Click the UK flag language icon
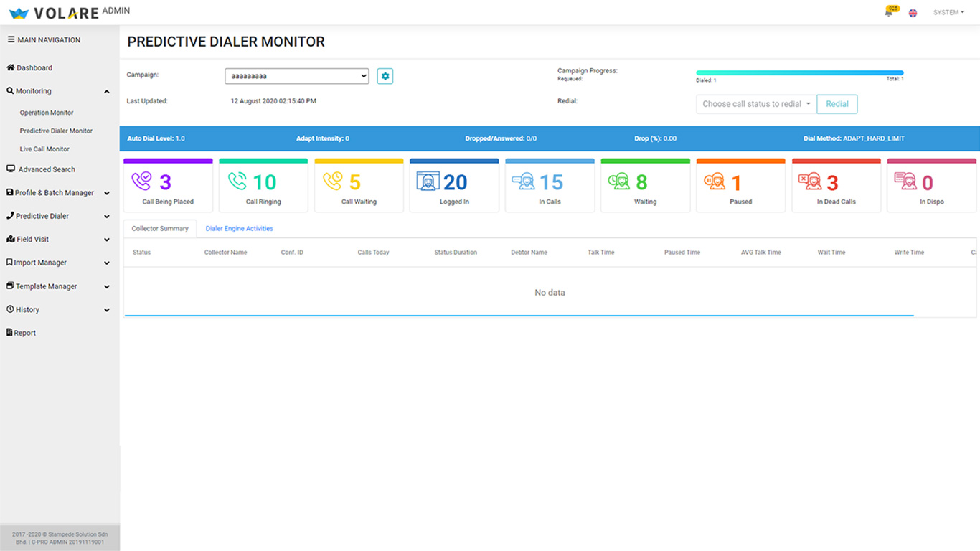Viewport: 980px width, 551px height. click(913, 13)
